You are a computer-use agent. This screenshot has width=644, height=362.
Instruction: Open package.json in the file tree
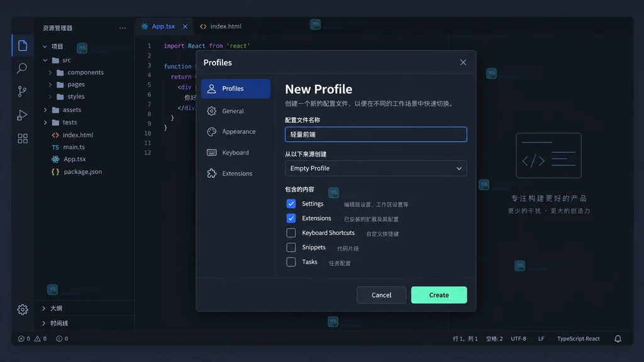pyautogui.click(x=82, y=172)
